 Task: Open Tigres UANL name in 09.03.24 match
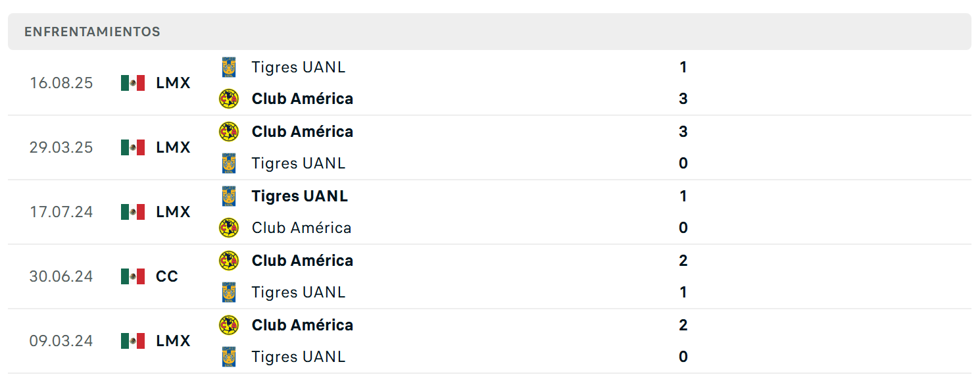pyautogui.click(x=299, y=357)
